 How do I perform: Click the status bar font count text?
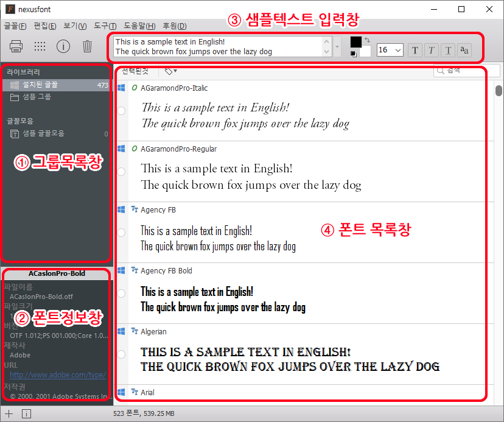click(x=144, y=413)
